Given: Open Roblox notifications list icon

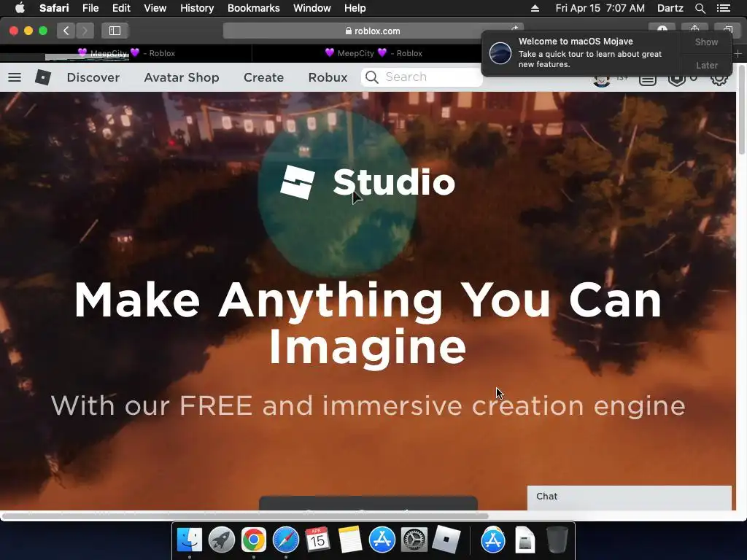Looking at the screenshot, I should (x=648, y=80).
